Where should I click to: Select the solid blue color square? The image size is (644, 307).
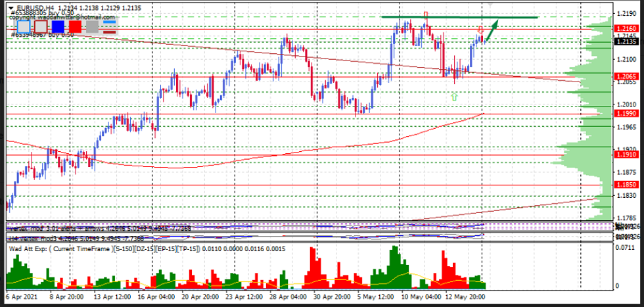tap(58, 27)
